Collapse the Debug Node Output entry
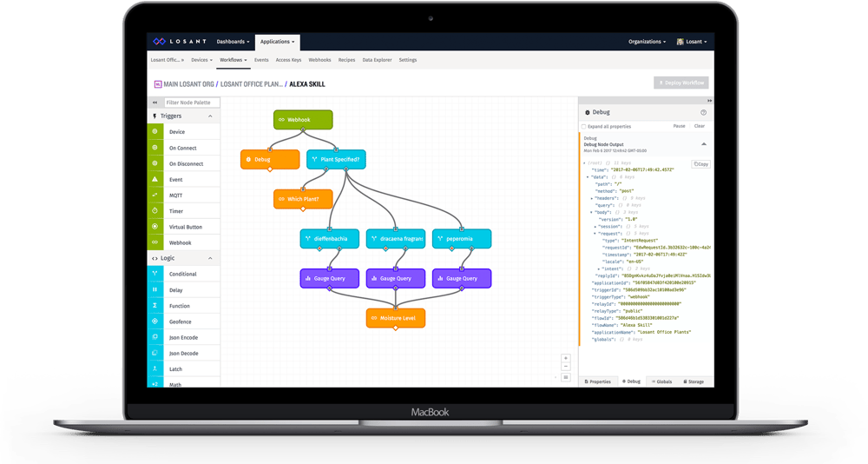This screenshot has height=464, width=868. [704, 144]
